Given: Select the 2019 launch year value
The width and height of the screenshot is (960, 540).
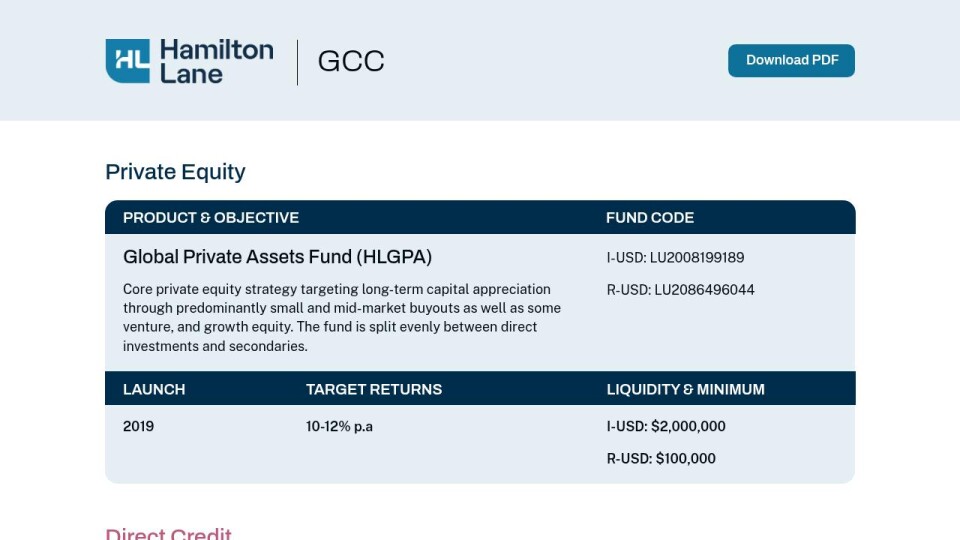Looking at the screenshot, I should (x=138, y=426).
